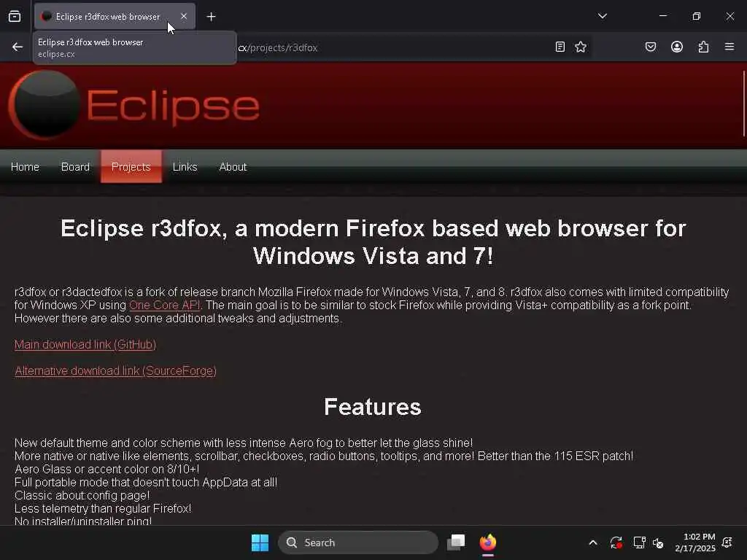The width and height of the screenshot is (747, 560).
Task: Go back using the back arrow
Action: 18,47
